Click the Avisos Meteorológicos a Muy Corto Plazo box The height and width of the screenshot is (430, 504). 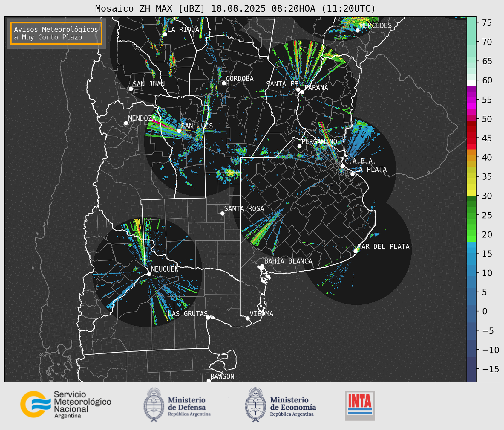point(56,33)
